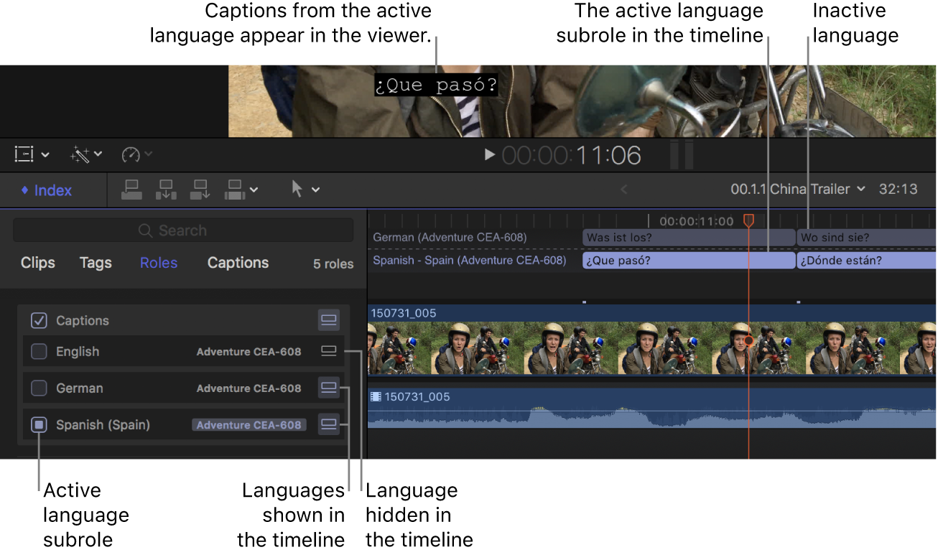This screenshot has height=560, width=938.
Task: Disable the Captions role checkbox
Action: 39,320
